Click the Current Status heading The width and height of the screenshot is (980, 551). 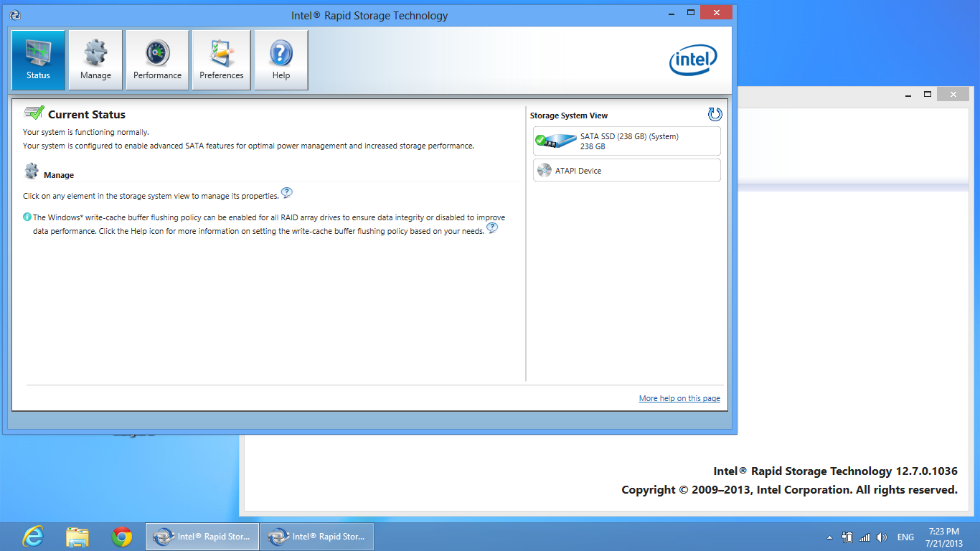[87, 115]
